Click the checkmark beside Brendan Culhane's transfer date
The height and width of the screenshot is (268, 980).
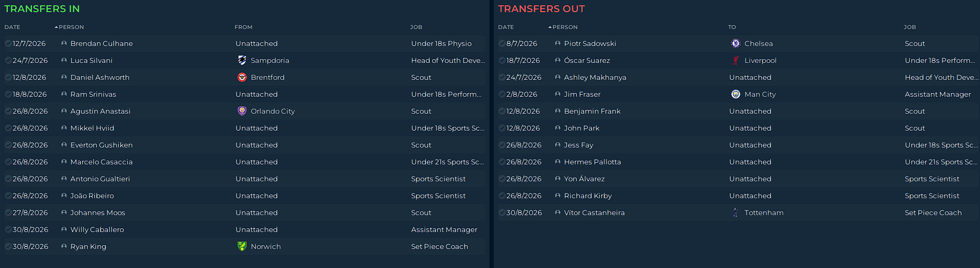pyautogui.click(x=8, y=43)
